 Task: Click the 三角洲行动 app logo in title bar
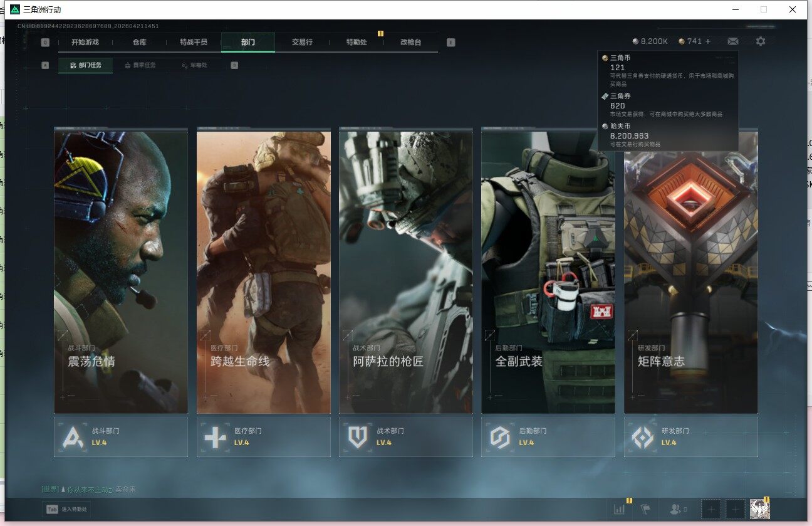14,9
